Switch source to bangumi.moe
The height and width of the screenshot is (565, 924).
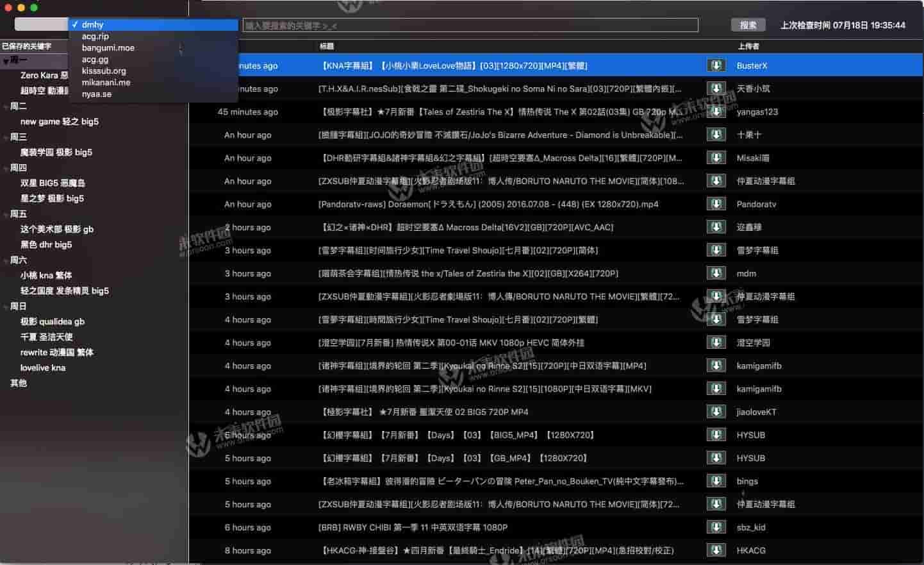(153, 48)
